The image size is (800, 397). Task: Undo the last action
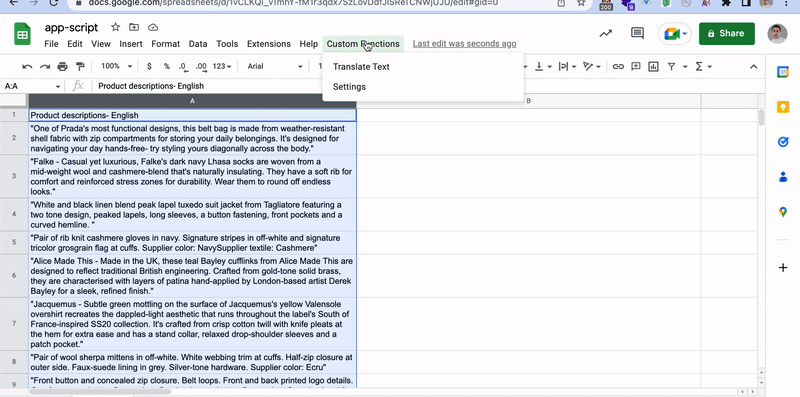28,66
